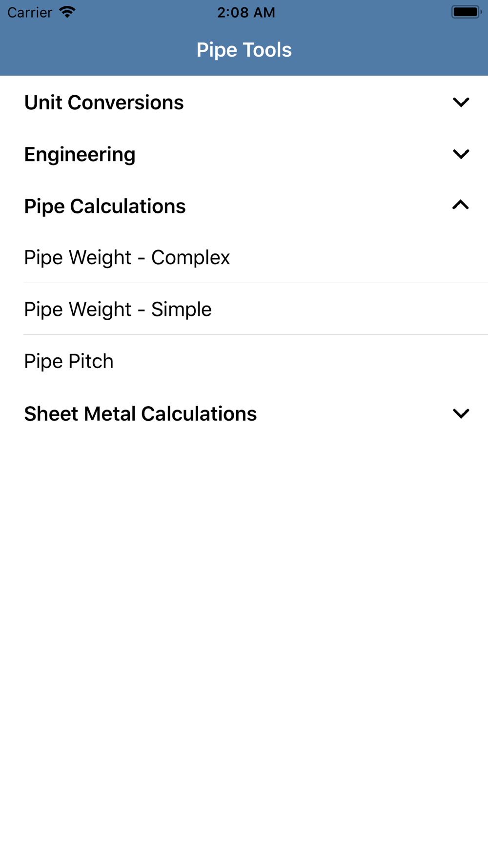Tap the Pipe Calculations heading text
This screenshot has height=868, width=488.
click(x=105, y=207)
